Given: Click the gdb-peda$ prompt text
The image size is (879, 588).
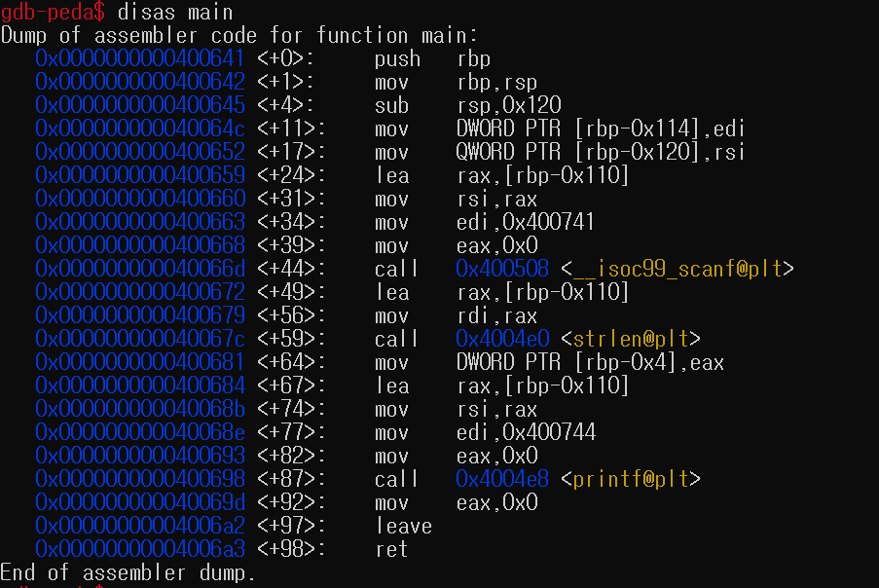Looking at the screenshot, I should pyautogui.click(x=53, y=12).
